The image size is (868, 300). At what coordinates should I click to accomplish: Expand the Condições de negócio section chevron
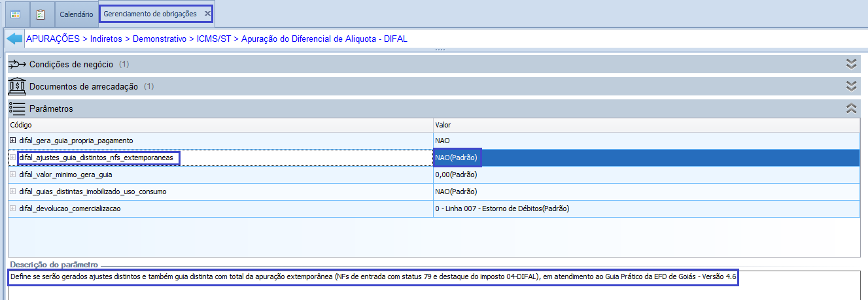pos(851,64)
